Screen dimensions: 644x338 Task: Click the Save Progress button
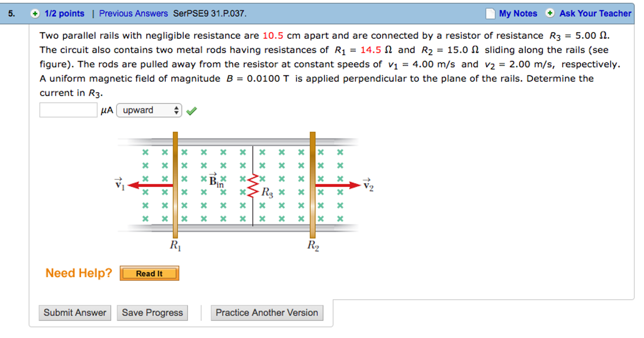coord(152,313)
